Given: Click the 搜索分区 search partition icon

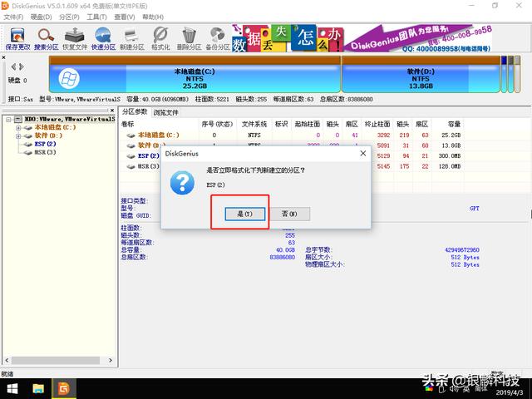Looking at the screenshot, I should tap(47, 39).
